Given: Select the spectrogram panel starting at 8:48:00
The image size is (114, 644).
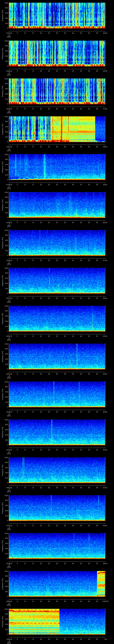Looking at the screenshot, I should (57, 167).
